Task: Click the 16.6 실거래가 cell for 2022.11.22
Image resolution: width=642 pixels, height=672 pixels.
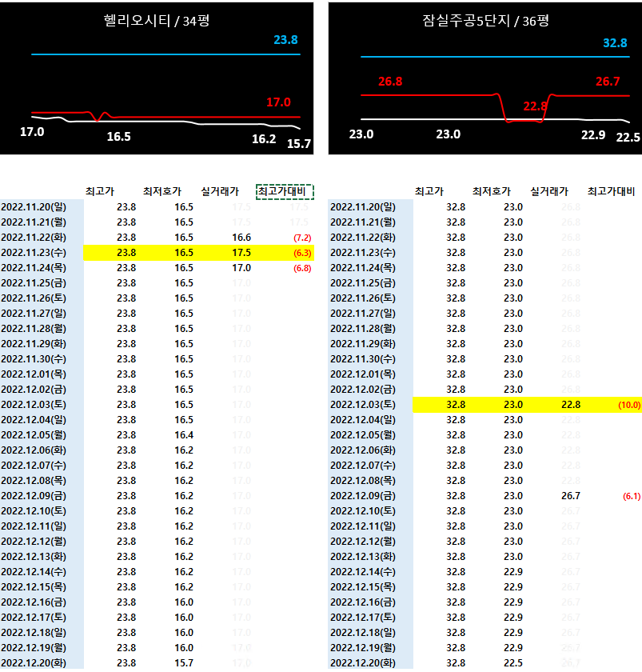Action: (x=241, y=238)
